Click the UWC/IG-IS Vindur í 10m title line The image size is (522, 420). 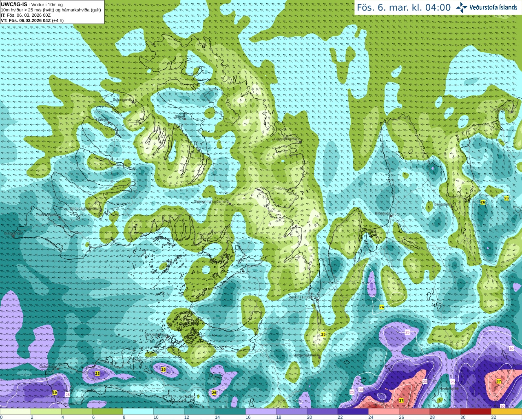[32, 4]
